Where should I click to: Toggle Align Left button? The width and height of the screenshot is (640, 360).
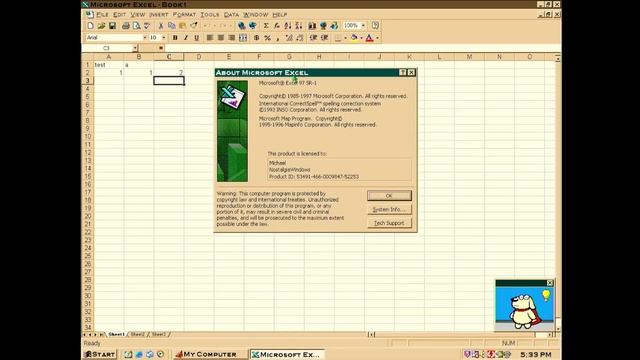pyautogui.click(x=210, y=38)
